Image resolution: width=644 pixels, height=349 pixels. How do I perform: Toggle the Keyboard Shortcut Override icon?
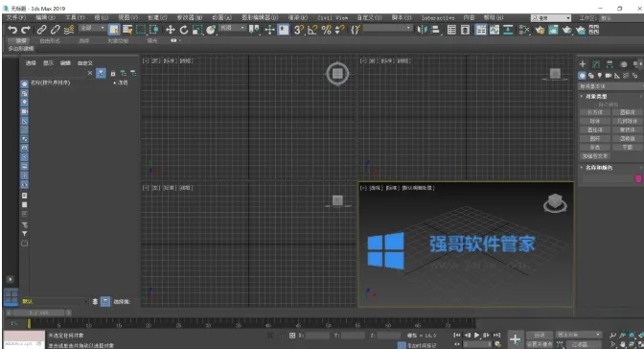click(284, 30)
